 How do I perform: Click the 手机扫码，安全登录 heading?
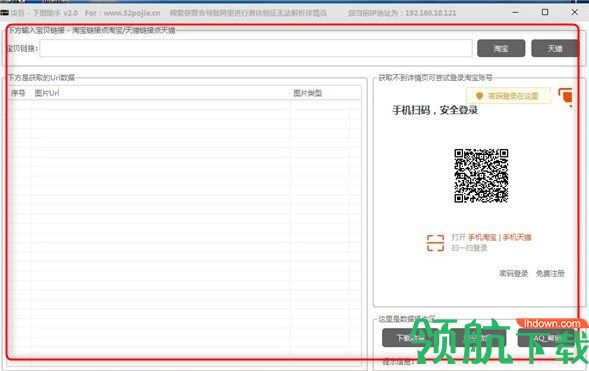pos(435,110)
